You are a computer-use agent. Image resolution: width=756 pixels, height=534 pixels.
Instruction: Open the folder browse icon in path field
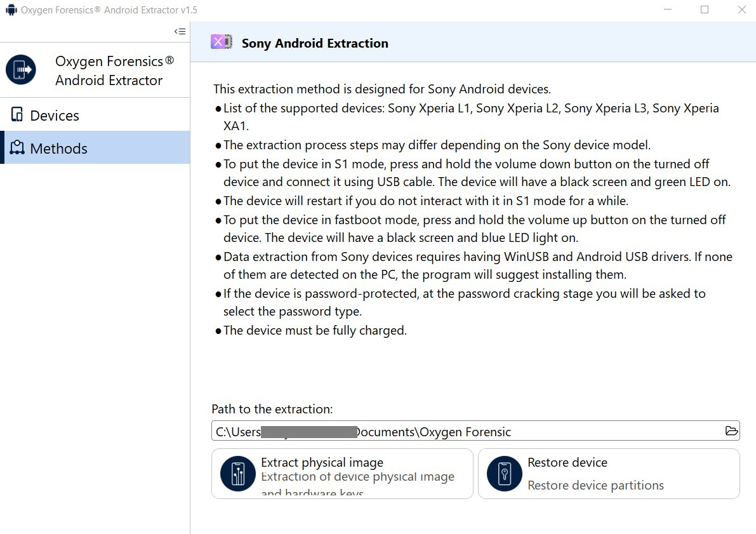coord(731,431)
